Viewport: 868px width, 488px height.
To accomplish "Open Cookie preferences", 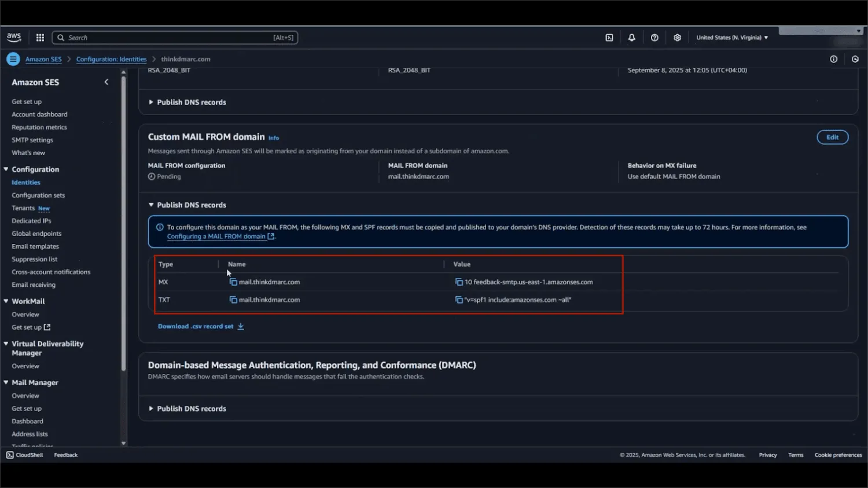I will pos(838,455).
